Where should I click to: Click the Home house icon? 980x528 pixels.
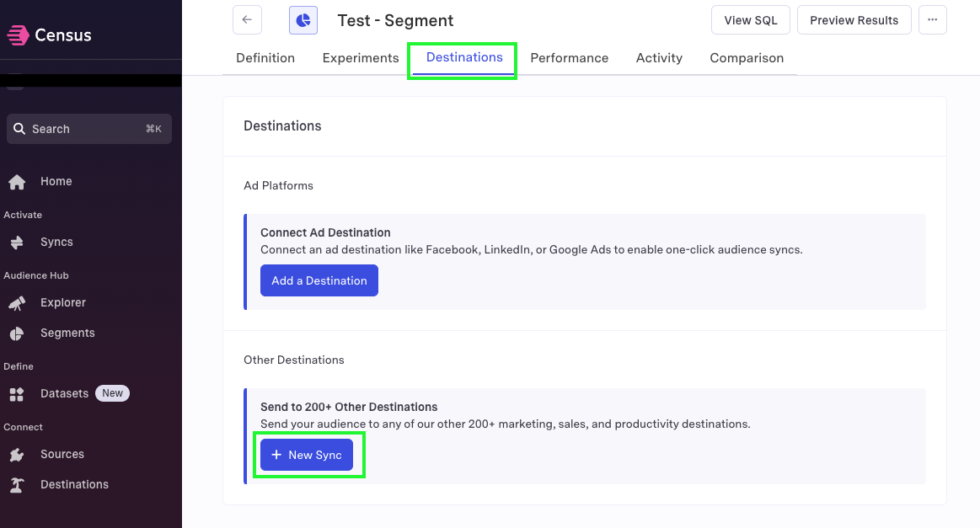coord(17,182)
